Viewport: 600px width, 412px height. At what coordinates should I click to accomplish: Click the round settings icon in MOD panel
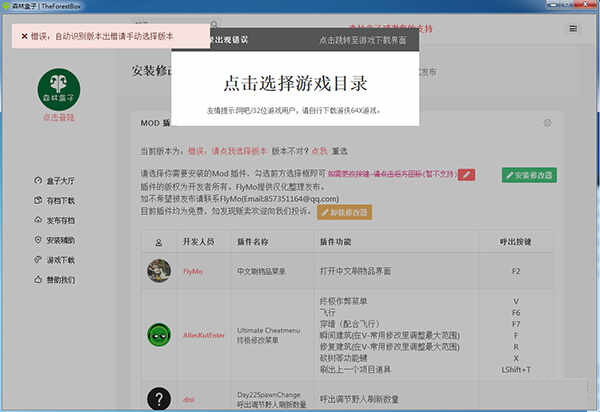(548, 123)
